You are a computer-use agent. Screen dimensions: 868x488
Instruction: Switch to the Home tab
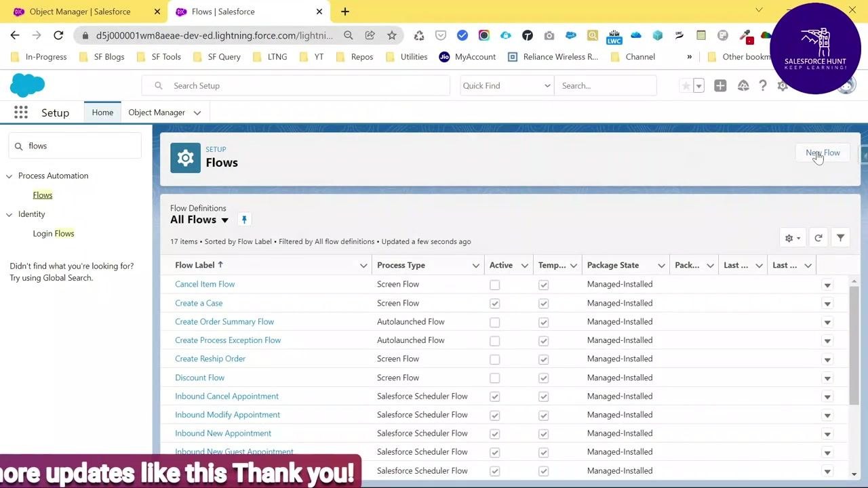(x=102, y=113)
